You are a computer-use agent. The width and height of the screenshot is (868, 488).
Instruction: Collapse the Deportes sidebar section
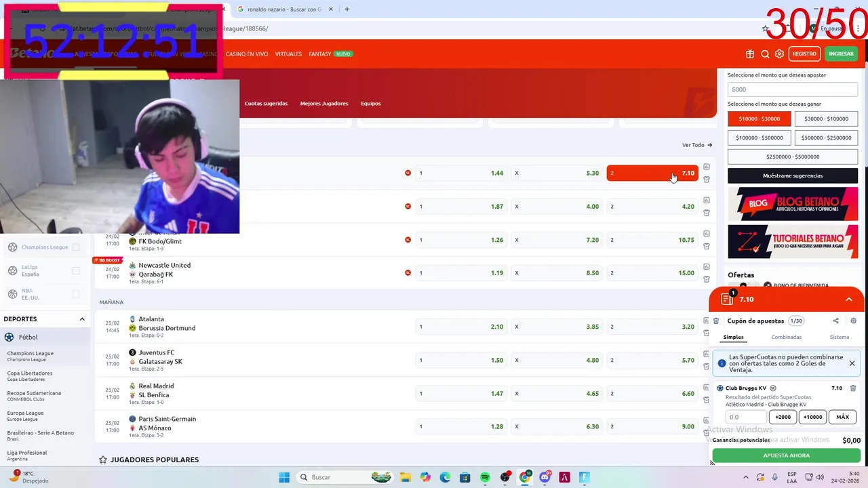click(82, 319)
